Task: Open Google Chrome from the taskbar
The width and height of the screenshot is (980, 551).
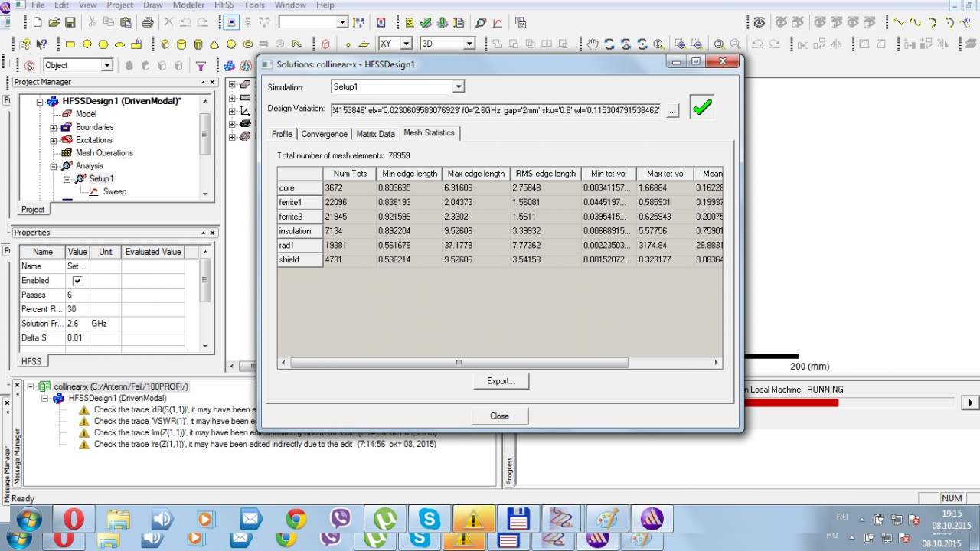Action: 296,520
